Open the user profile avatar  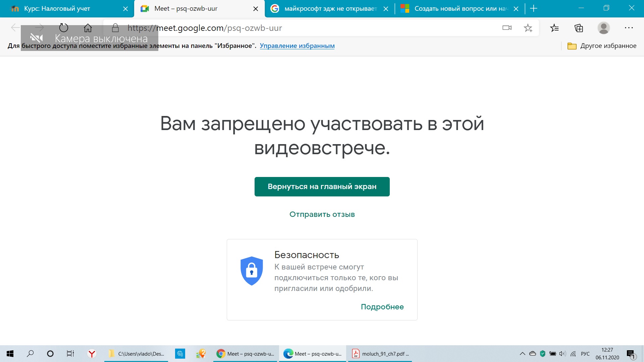(603, 28)
